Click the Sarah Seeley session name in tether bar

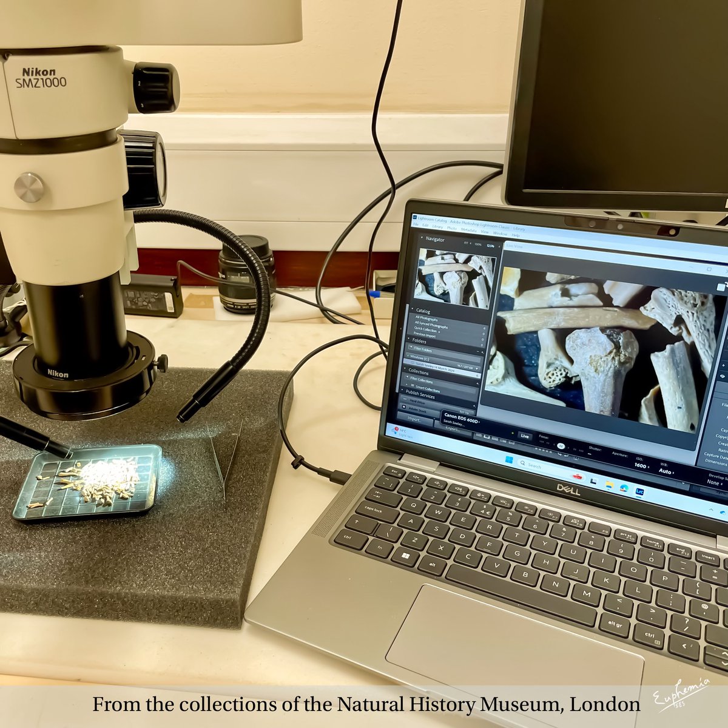pos(453,424)
